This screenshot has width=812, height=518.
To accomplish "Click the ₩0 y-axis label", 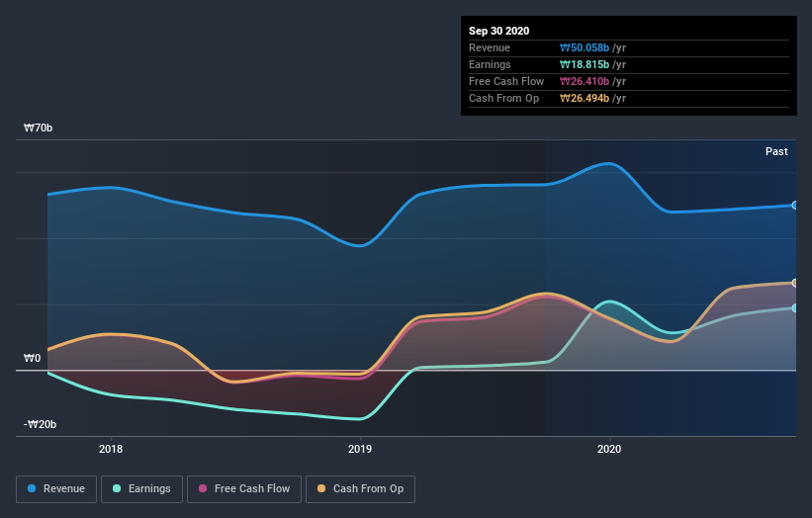I will (32, 358).
